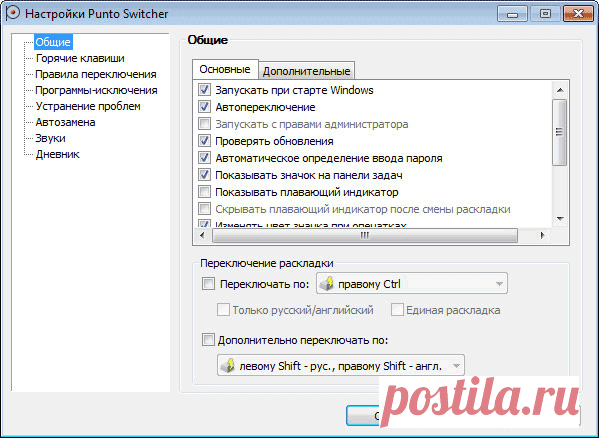
Task: Switch to Основные tab
Action: click(225, 69)
